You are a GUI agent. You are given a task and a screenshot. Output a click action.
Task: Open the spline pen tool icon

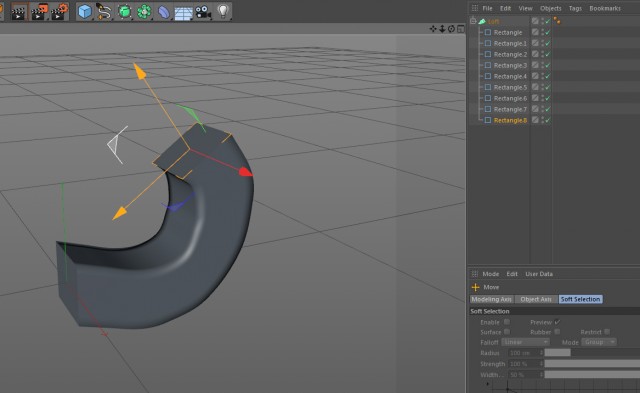[x=104, y=11]
